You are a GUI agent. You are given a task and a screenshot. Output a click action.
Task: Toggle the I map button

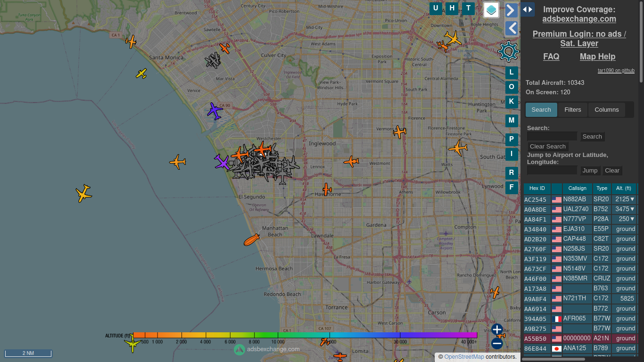point(512,154)
